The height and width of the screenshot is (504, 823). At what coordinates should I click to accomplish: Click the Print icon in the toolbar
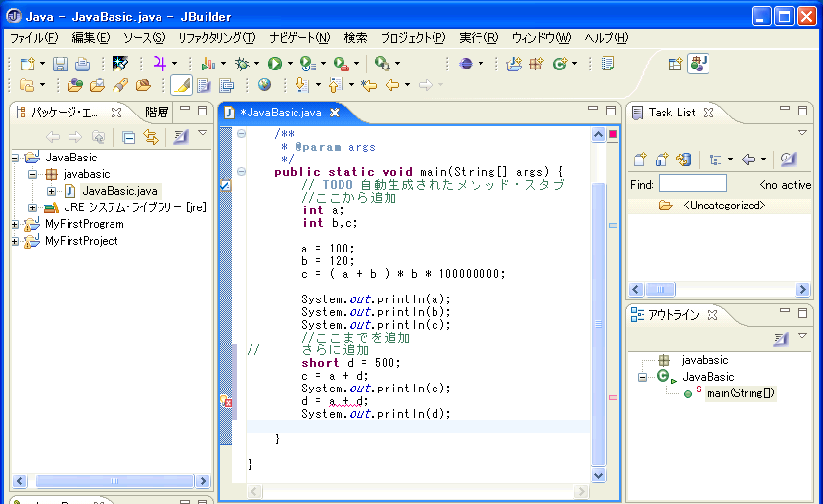pyautogui.click(x=83, y=64)
